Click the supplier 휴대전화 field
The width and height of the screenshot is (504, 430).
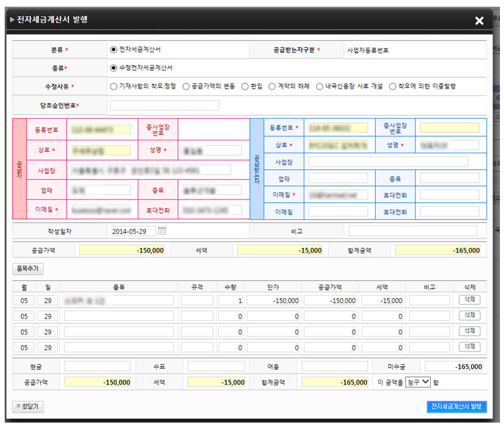[x=212, y=210]
